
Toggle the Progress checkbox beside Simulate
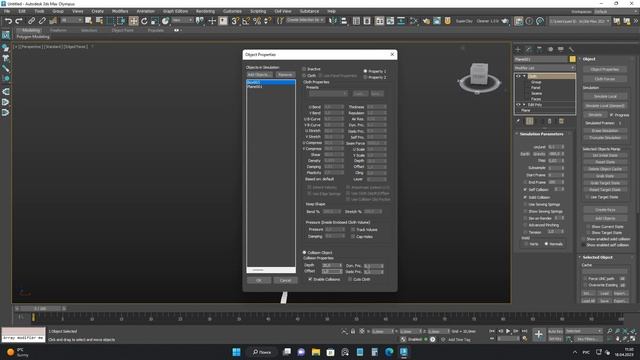pos(611,115)
